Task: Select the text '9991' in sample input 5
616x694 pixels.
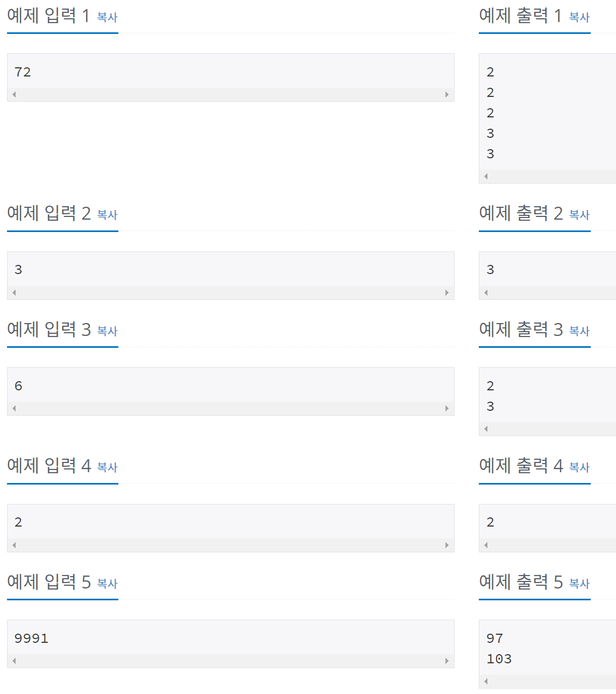Action: tap(31, 638)
